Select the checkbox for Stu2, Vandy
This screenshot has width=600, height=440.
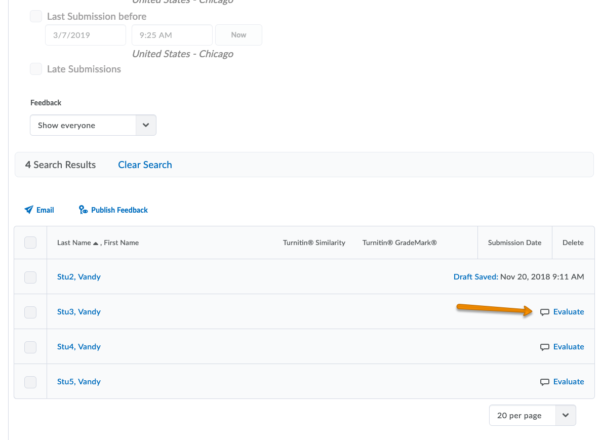pyautogui.click(x=30, y=277)
